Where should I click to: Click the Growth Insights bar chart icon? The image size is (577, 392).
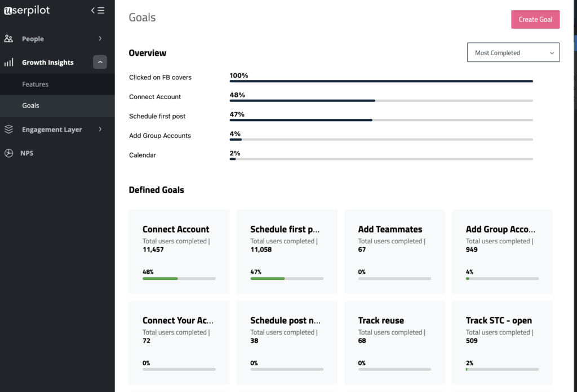tap(8, 62)
